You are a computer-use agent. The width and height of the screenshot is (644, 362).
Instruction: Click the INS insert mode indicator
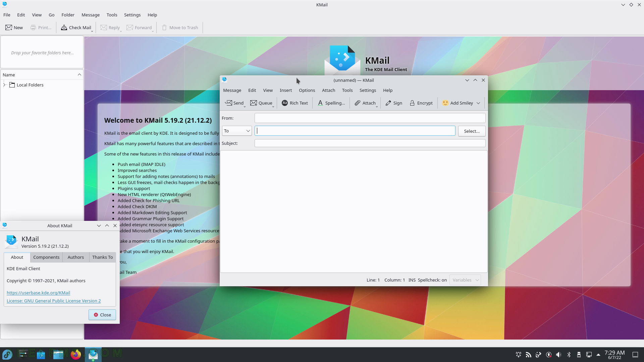(412, 280)
